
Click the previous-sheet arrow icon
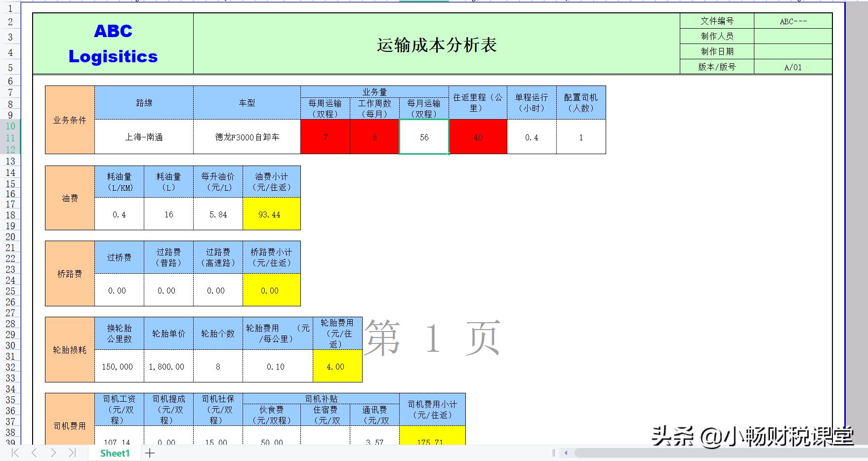click(x=33, y=452)
